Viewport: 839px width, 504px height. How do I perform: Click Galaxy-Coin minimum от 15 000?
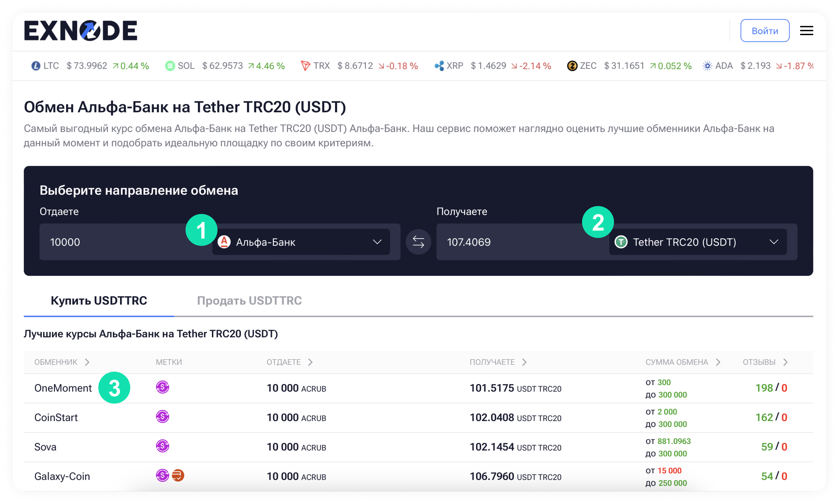click(663, 470)
